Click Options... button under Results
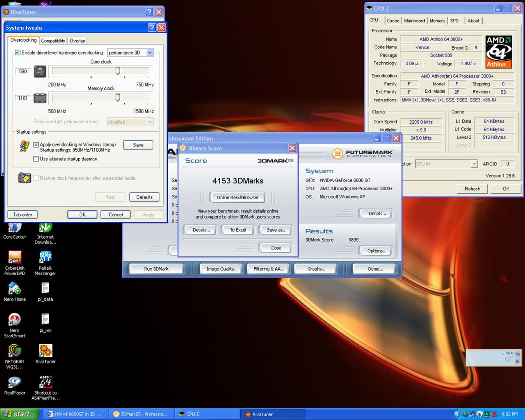Viewport: 525px width, 420px height. [x=377, y=251]
